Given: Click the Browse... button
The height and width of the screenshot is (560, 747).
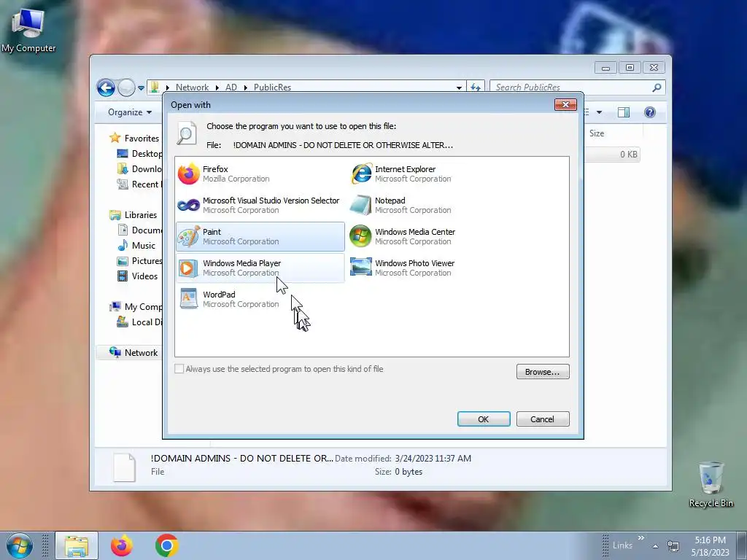Looking at the screenshot, I should [x=543, y=371].
